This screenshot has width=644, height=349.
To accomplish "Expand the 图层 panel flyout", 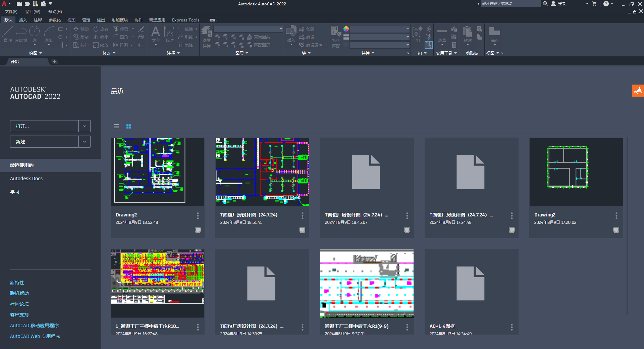I will click(241, 53).
